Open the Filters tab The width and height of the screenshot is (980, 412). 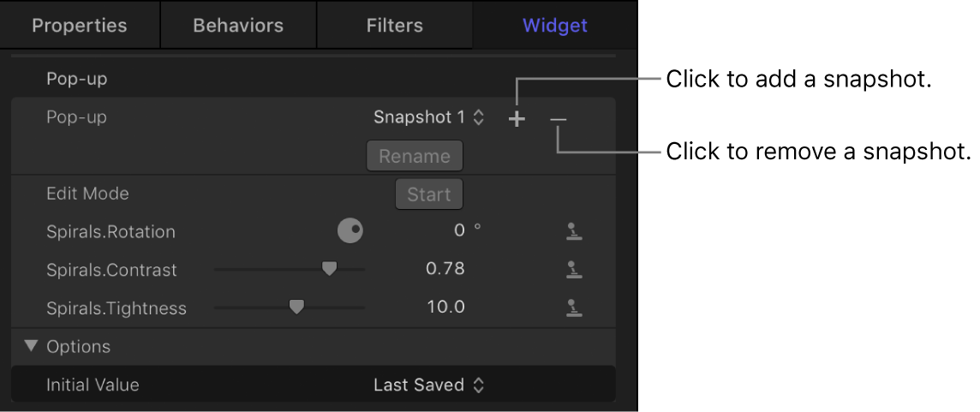(x=394, y=25)
